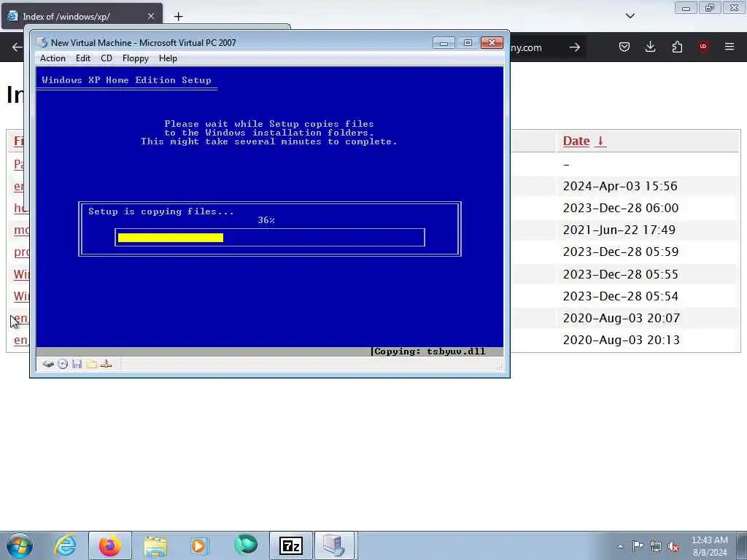This screenshot has width=747, height=560.
Task: Open a new Firefox tab
Action: point(178,16)
